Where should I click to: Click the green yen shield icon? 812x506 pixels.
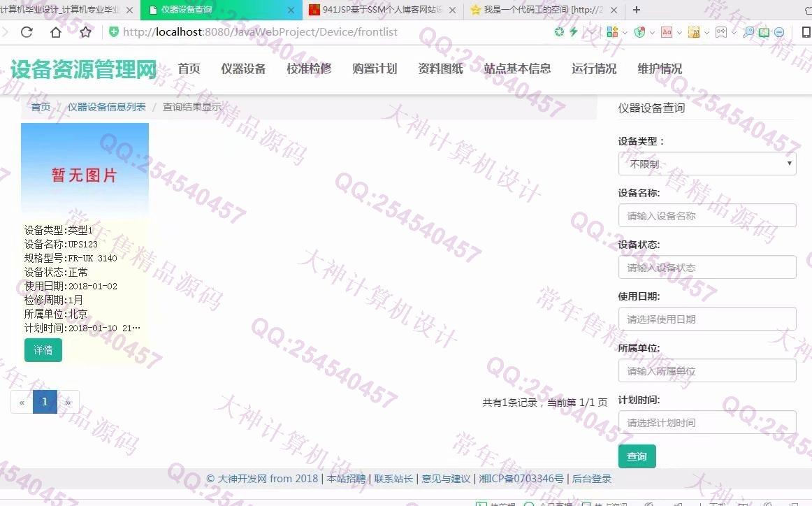click(x=639, y=32)
